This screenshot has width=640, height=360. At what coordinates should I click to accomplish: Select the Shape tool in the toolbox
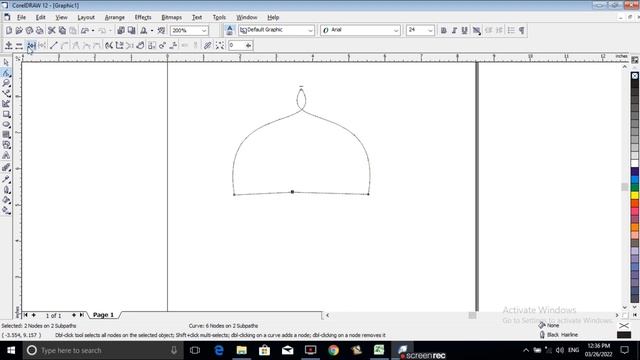click(x=6, y=73)
